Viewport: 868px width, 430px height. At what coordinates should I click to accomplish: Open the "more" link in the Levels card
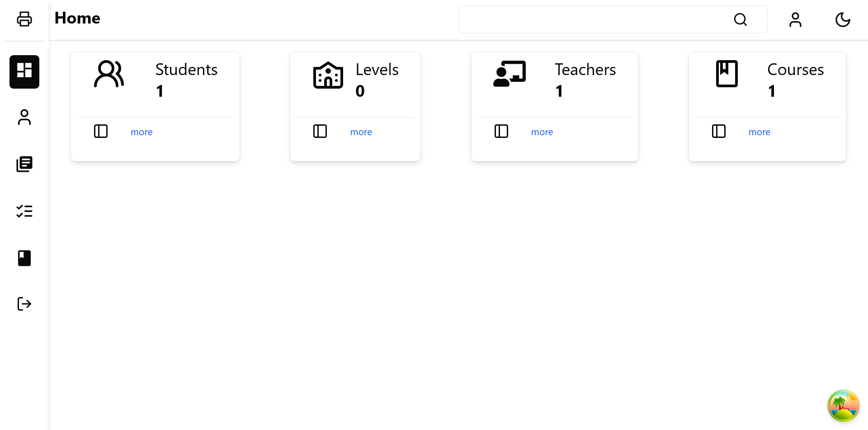click(x=361, y=132)
